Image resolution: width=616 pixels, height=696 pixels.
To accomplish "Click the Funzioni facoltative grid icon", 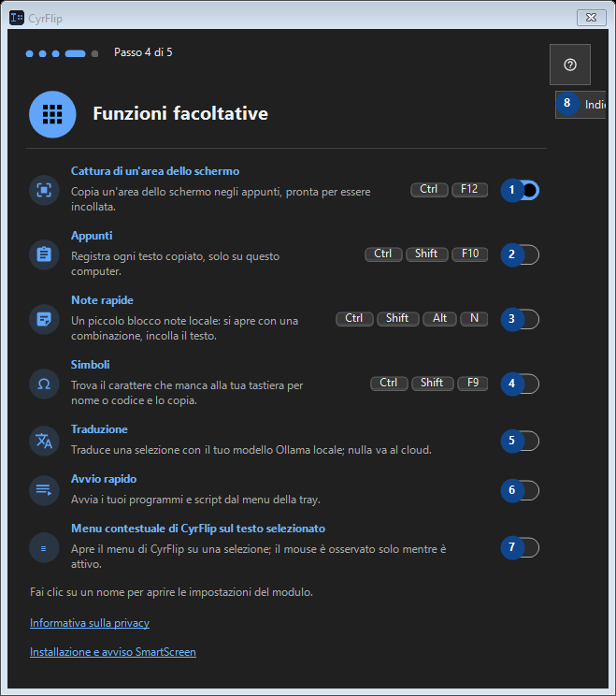I will click(x=52, y=114).
